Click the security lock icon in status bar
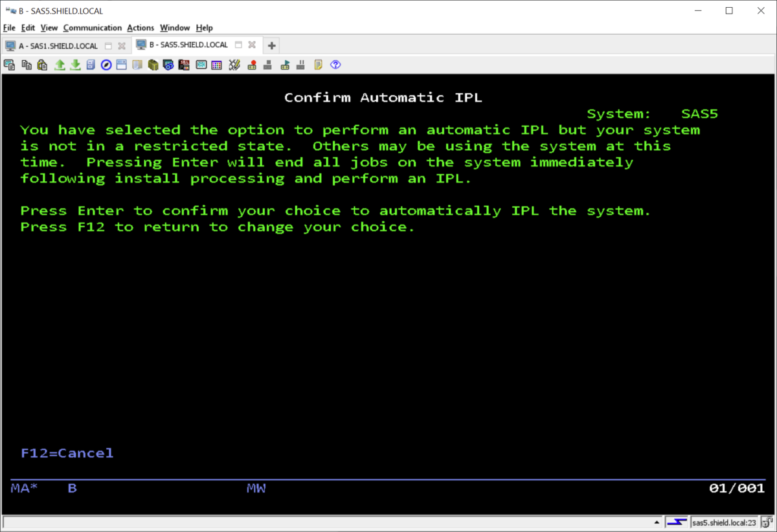Image resolution: width=777 pixels, height=532 pixels. [x=766, y=522]
